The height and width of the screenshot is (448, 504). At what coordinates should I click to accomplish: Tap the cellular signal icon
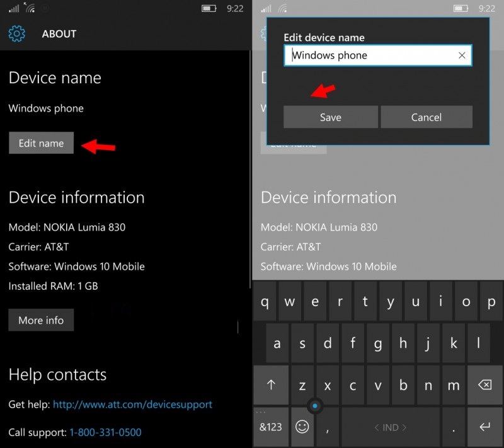13,8
